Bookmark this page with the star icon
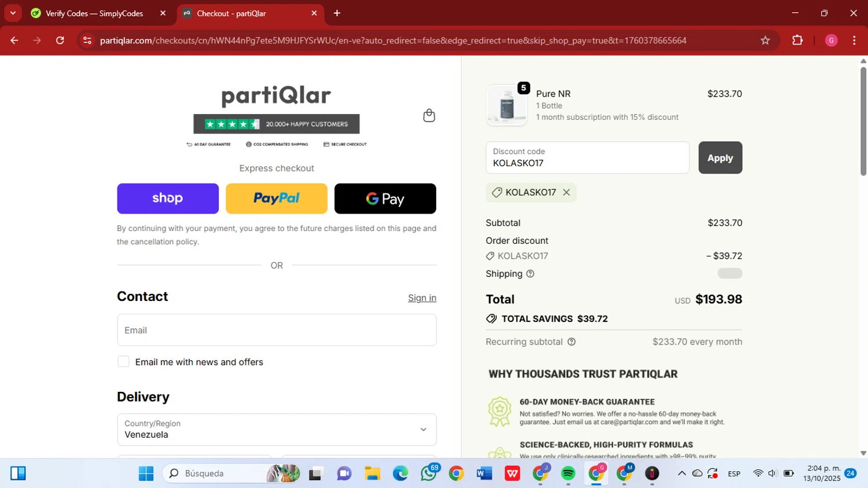Image resolution: width=868 pixels, height=488 pixels. [765, 41]
